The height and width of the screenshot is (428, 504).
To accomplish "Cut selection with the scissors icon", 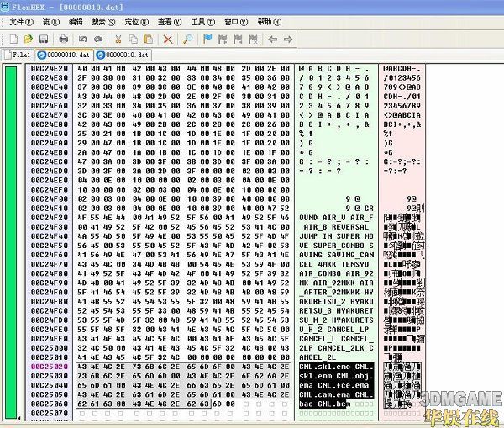I will pos(118,40).
